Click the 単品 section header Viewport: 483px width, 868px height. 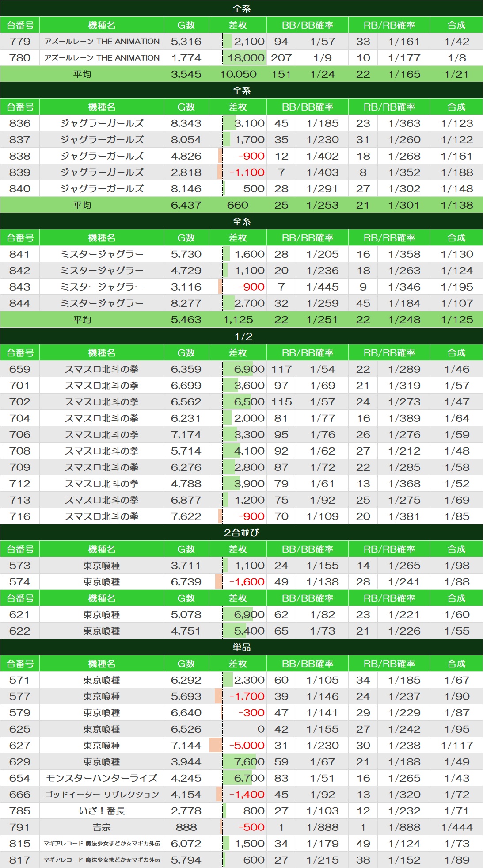point(241,647)
